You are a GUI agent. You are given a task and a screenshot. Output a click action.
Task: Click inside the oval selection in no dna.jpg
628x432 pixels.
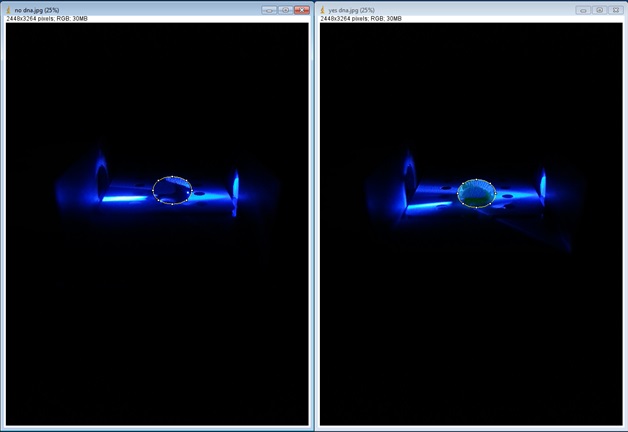pos(172,190)
